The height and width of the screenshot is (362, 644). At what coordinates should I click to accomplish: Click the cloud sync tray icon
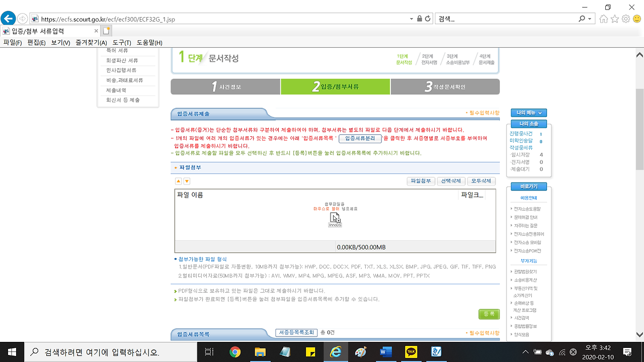click(x=550, y=352)
